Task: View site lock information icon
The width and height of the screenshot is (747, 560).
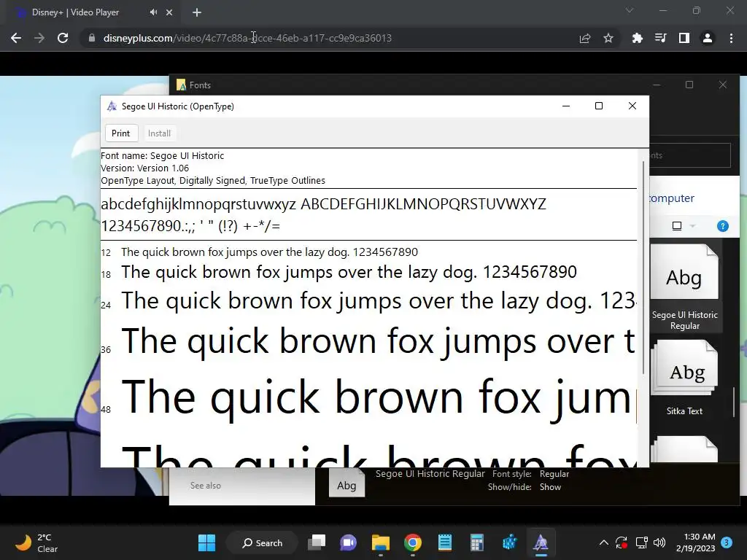Action: [92, 38]
